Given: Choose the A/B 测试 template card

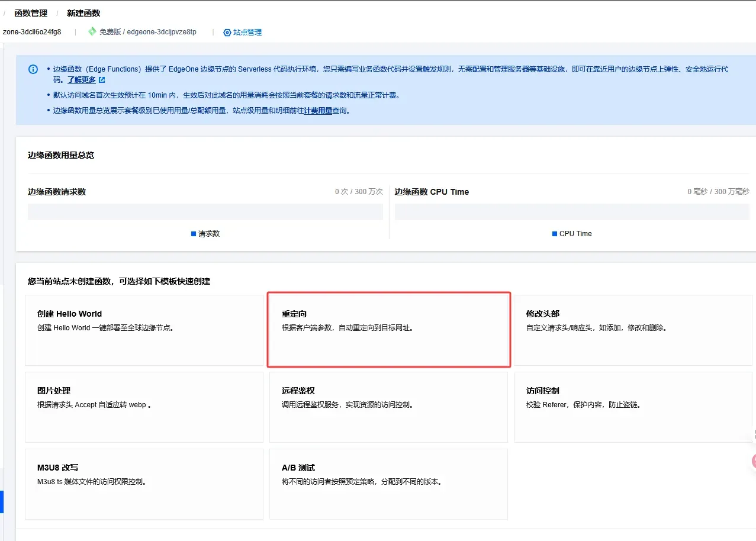Looking at the screenshot, I should [x=388, y=484].
